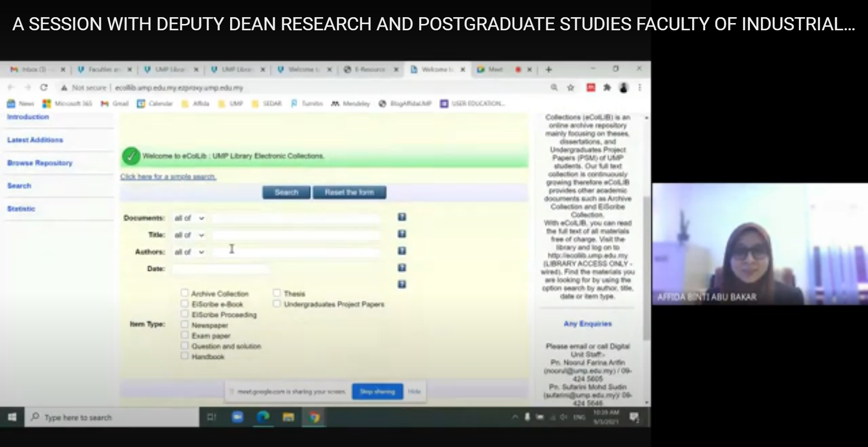Open Task View on the taskbar
The height and width of the screenshot is (447, 868).
[212, 417]
